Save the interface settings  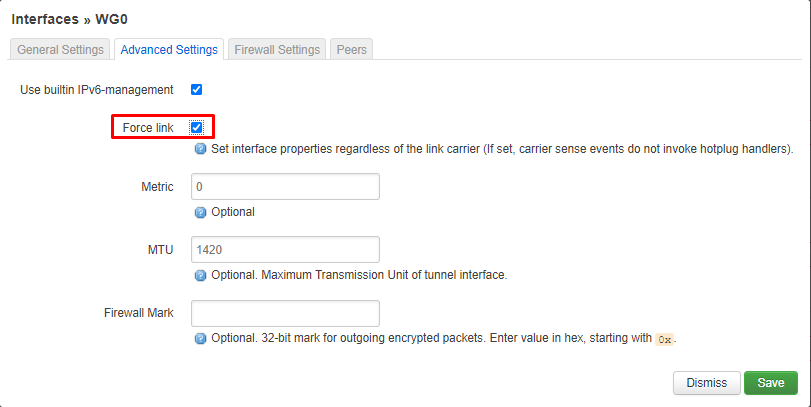click(771, 383)
